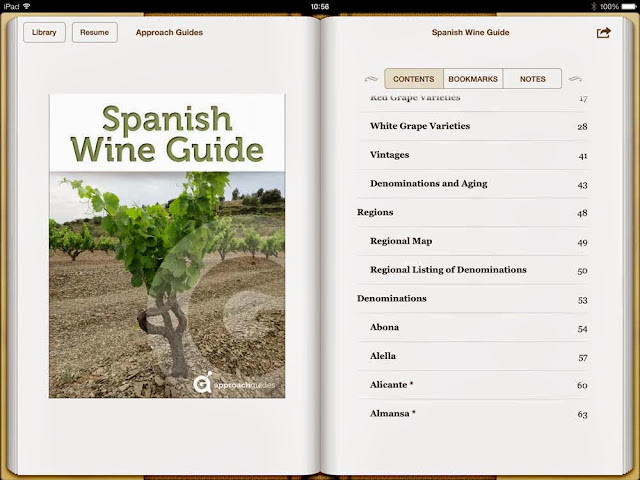Tap the Wi-Fi icon in the status bar
The image size is (640, 480).
(x=27, y=6)
